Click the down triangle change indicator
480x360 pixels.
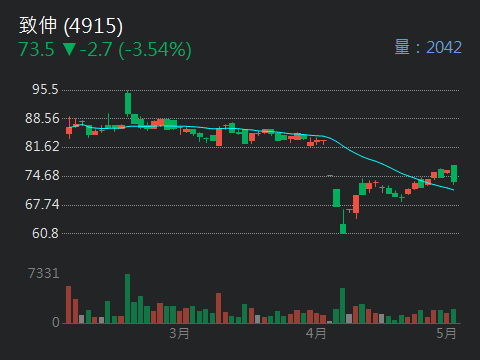point(69,49)
